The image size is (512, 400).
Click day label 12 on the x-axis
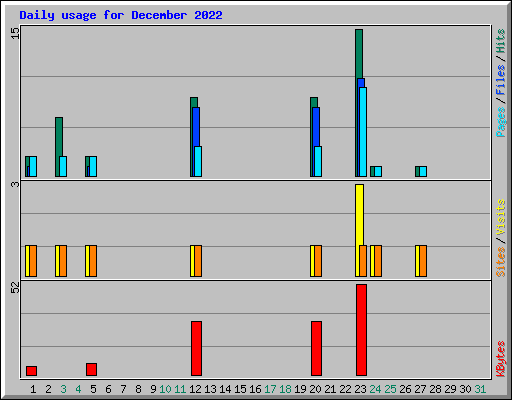(x=195, y=389)
